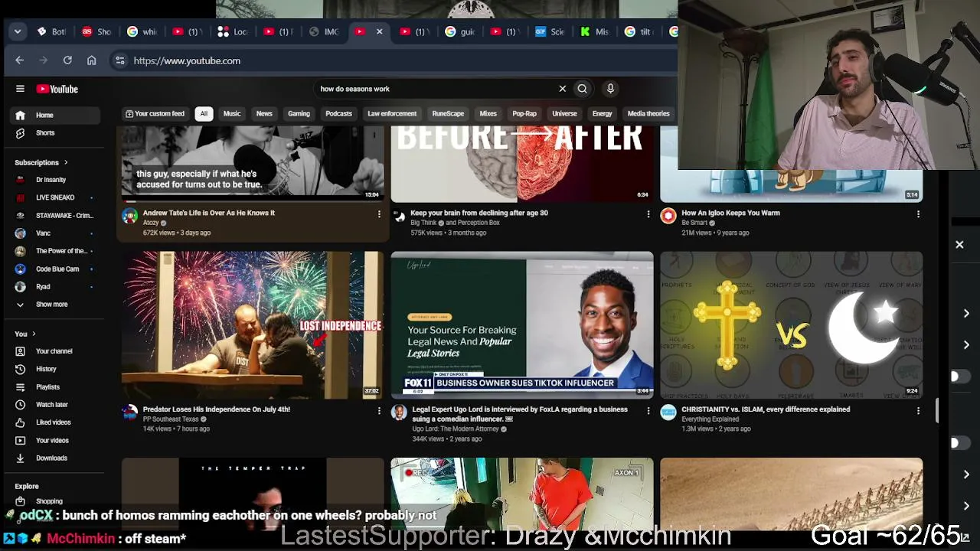Open options menu for Igloo video
Image resolution: width=980 pixels, height=551 pixels.
pos(918,214)
